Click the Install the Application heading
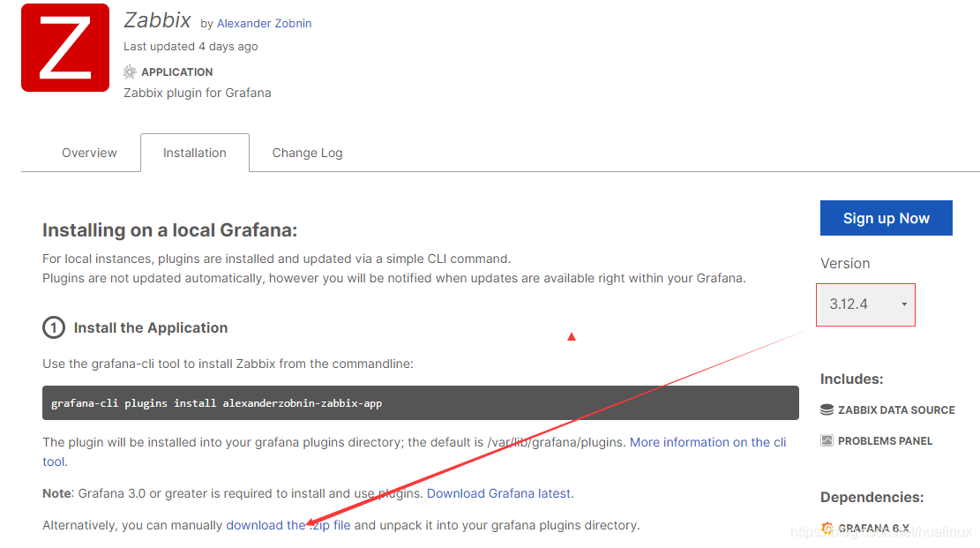980x548 pixels. (x=151, y=327)
